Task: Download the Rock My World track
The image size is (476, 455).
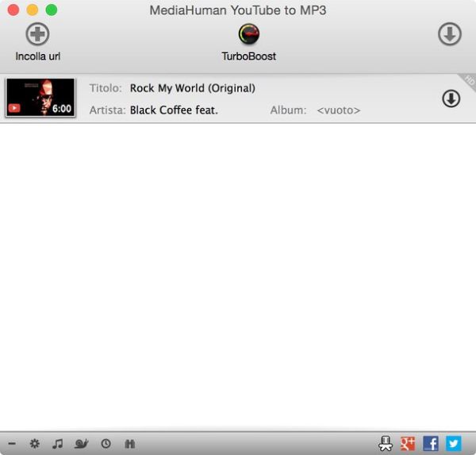Action: pyautogui.click(x=451, y=98)
